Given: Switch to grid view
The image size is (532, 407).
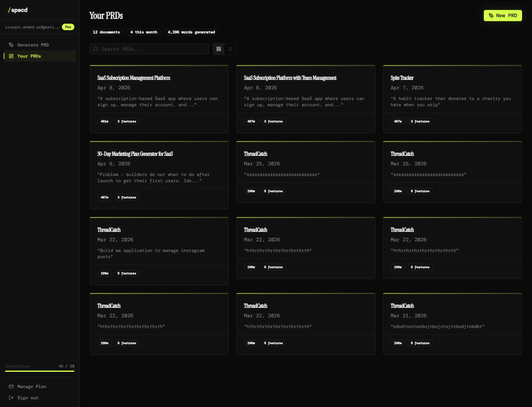Looking at the screenshot, I should 219,49.
